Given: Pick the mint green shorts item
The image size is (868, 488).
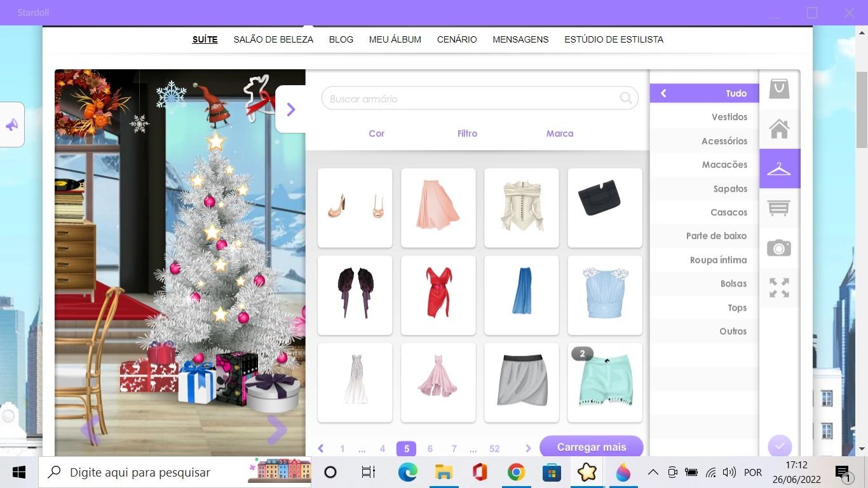Looking at the screenshot, I should coord(605,383).
